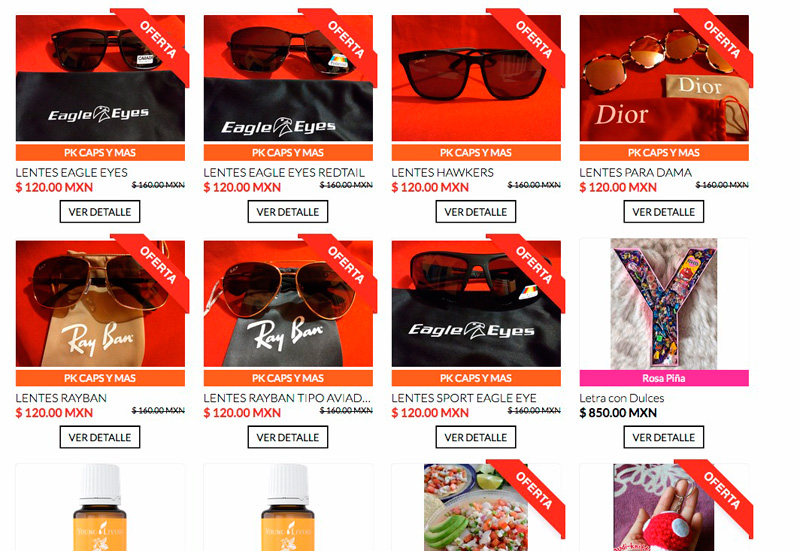This screenshot has width=800, height=551.
Task: Click OFERTA ribbon on Sport Eagle Eye
Action: pyautogui.click(x=534, y=265)
